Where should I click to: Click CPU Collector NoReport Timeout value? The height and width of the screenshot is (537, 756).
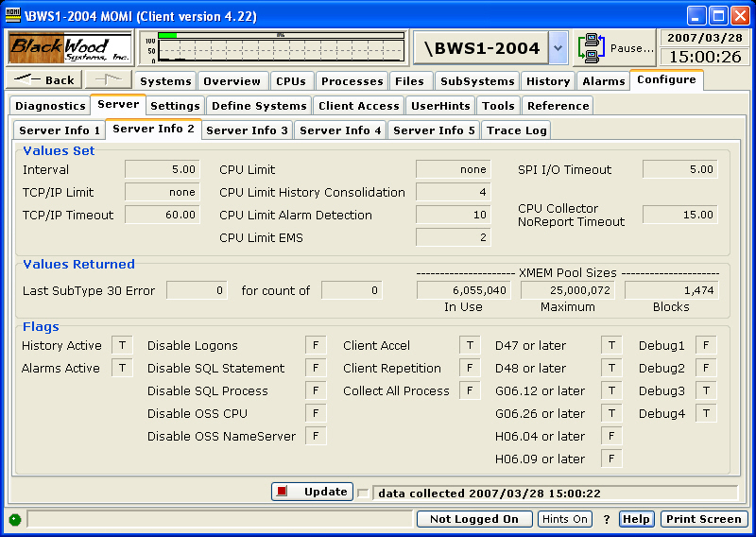[x=679, y=215]
